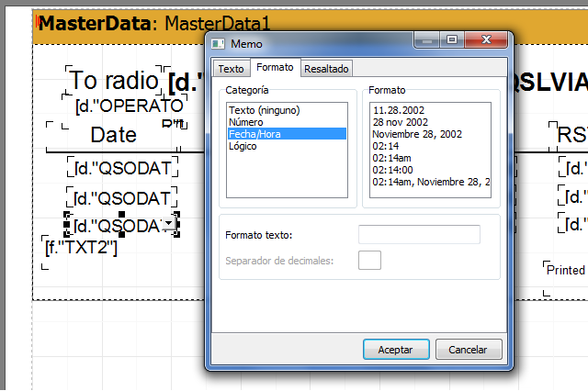Minimize the Memo dialog
Screen dimensions: 588x391
[x=427, y=40]
